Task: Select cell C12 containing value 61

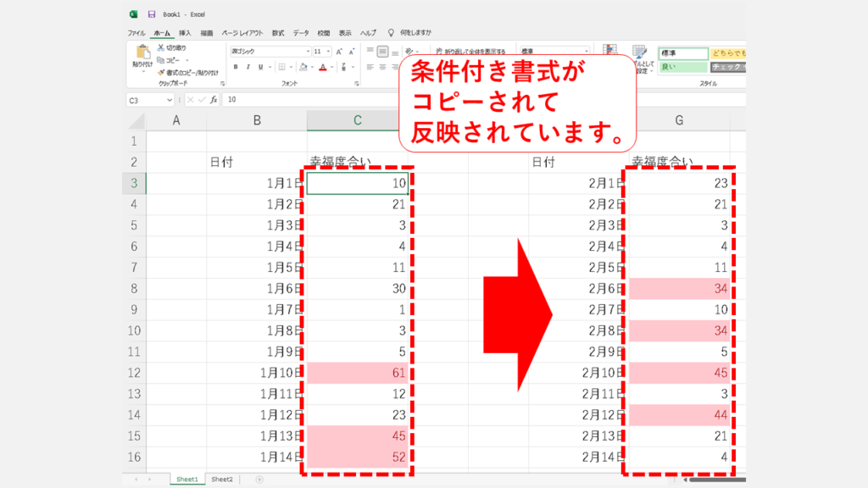Action: click(x=358, y=373)
